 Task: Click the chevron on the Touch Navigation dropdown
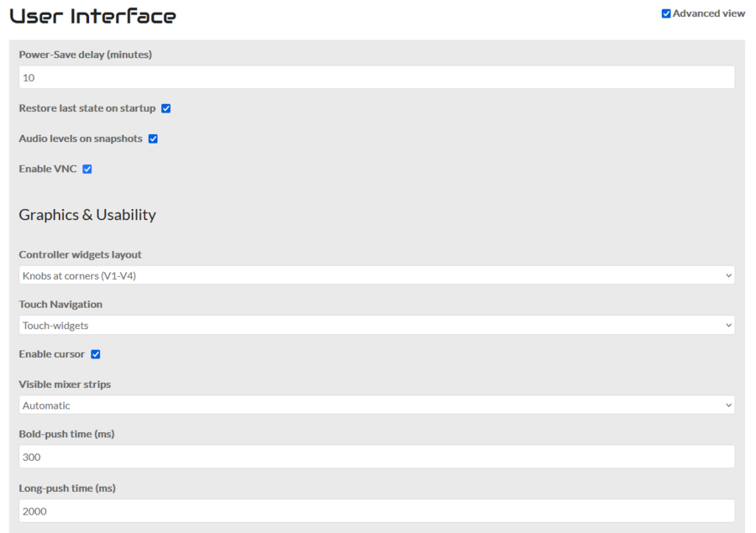click(x=729, y=325)
